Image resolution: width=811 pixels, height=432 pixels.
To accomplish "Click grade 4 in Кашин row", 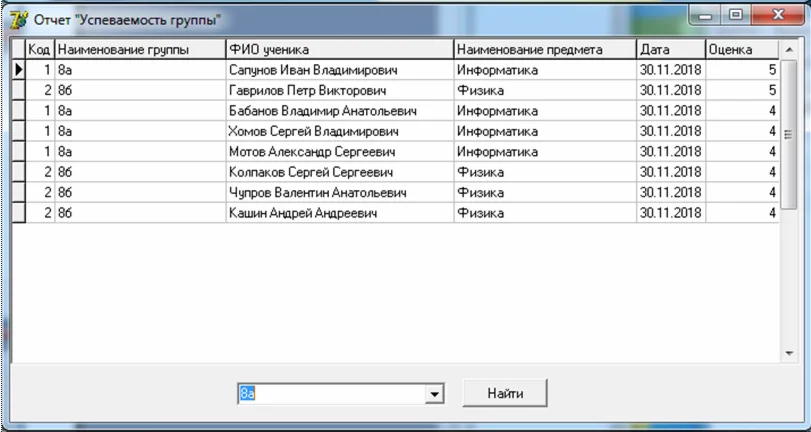I will [742, 213].
